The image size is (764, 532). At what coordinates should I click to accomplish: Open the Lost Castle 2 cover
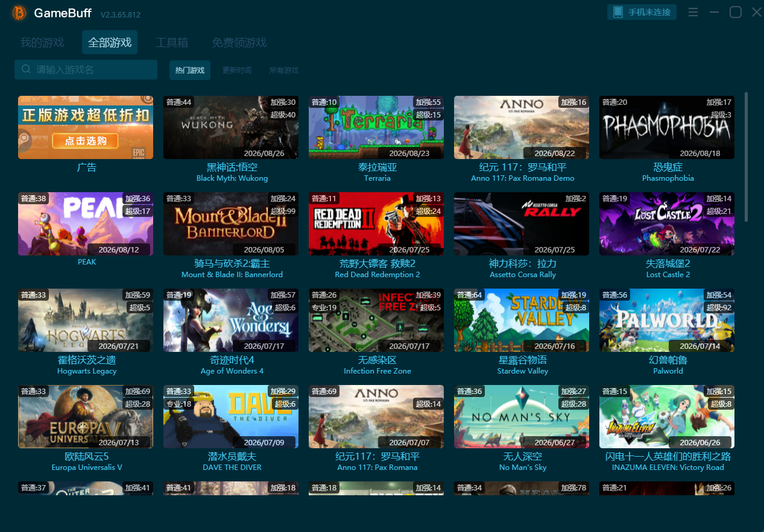point(667,224)
